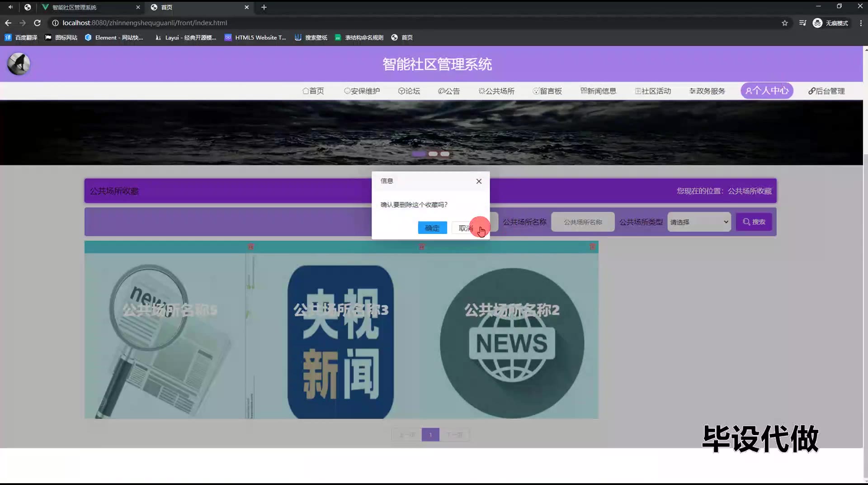Click the site logo avatar in header

tap(19, 64)
